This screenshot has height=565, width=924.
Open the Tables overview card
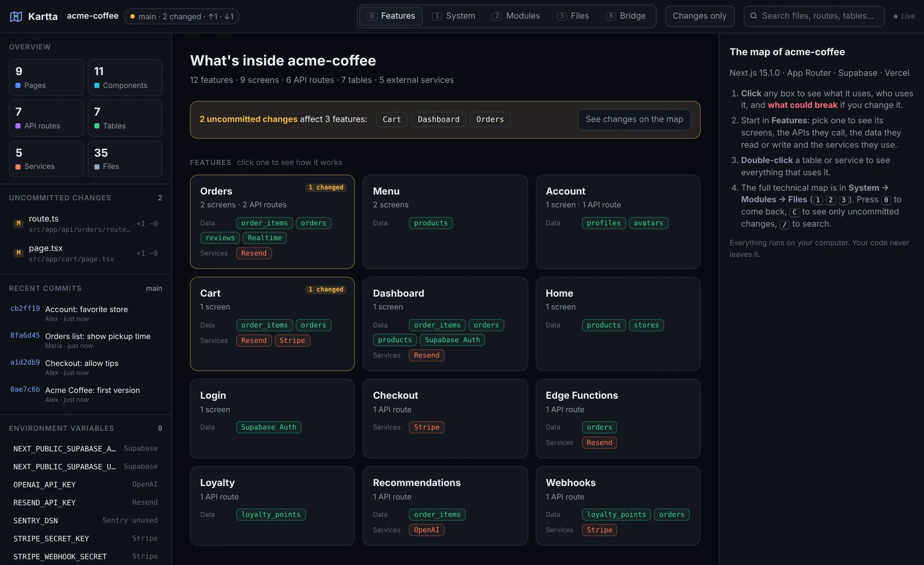point(125,118)
